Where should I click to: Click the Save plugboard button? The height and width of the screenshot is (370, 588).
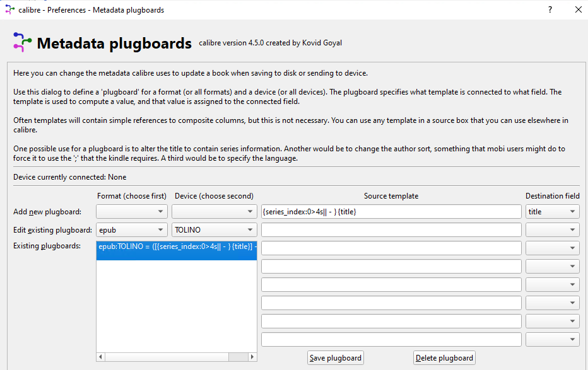tap(335, 358)
